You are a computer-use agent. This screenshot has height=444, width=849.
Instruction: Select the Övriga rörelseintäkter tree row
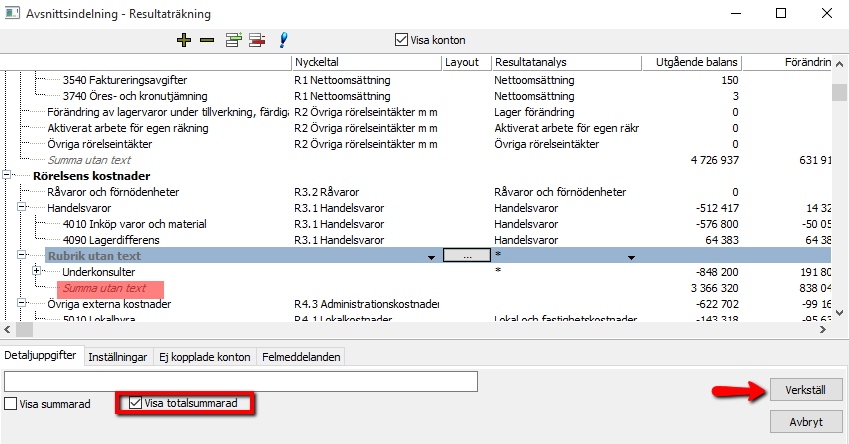click(100, 144)
